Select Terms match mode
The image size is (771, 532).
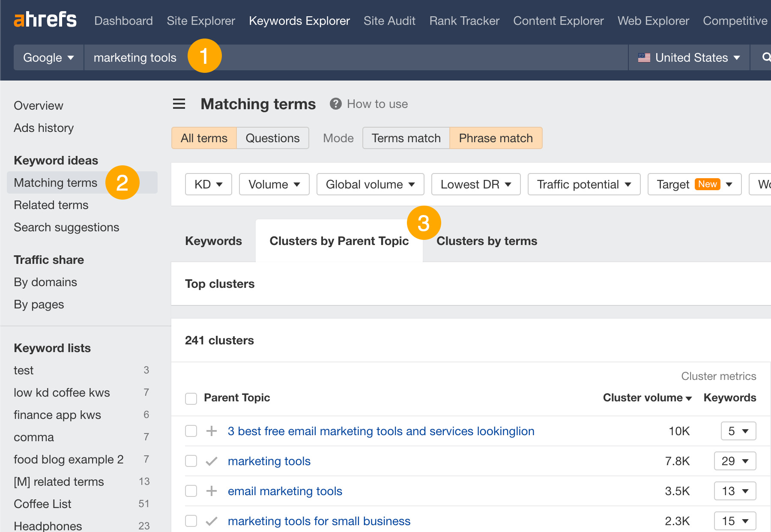pyautogui.click(x=406, y=138)
